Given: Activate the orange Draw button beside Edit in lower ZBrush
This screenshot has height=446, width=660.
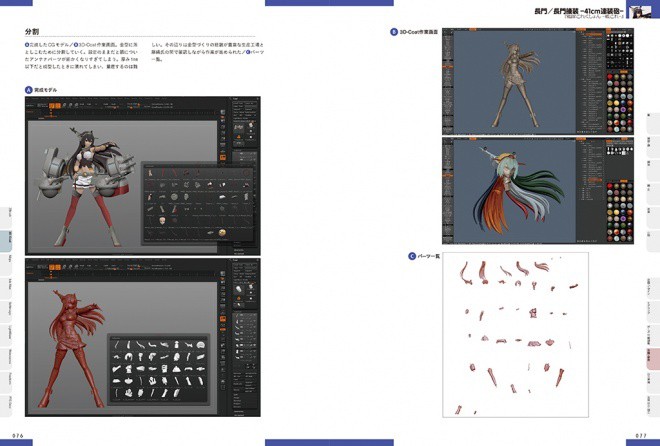Looking at the screenshot, I should click(58, 267).
